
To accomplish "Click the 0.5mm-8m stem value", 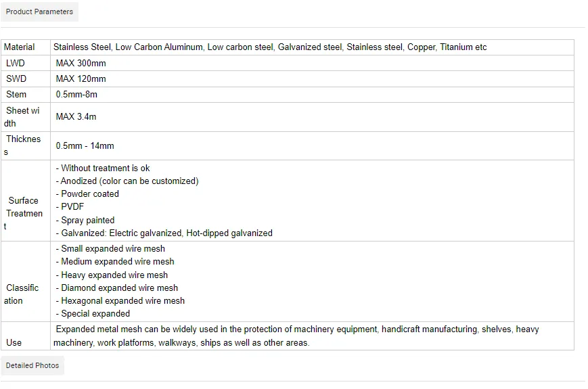I will [76, 94].
